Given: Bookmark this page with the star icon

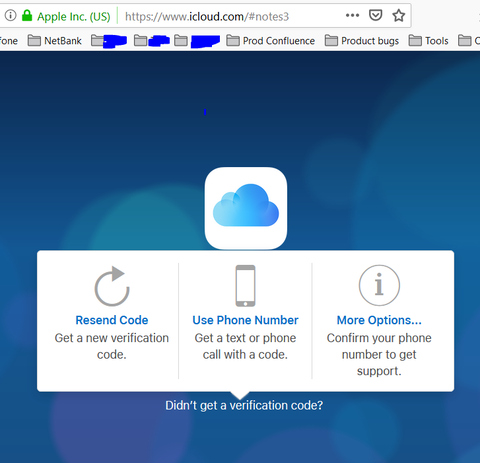Looking at the screenshot, I should [398, 15].
